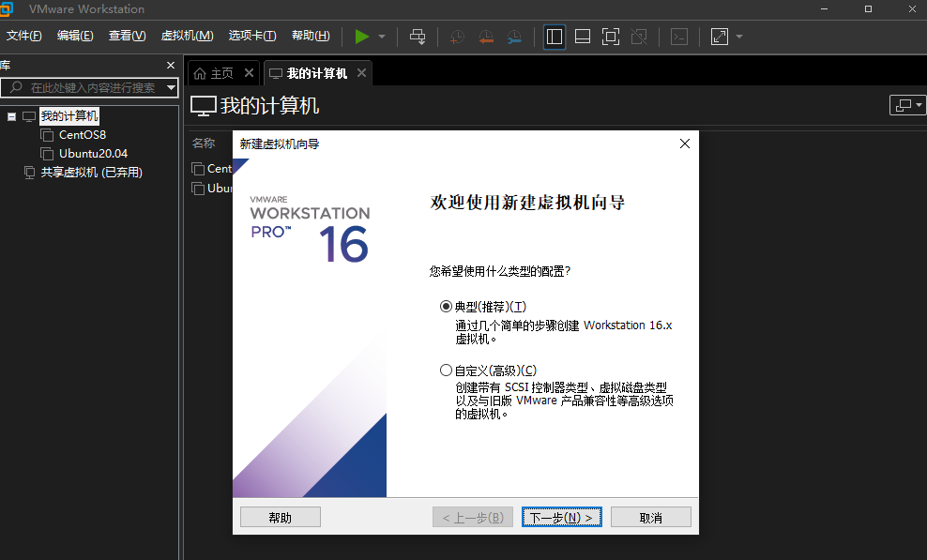This screenshot has height=560, width=927.
Task: Open the power options dropdown arrow
Action: pos(382,37)
